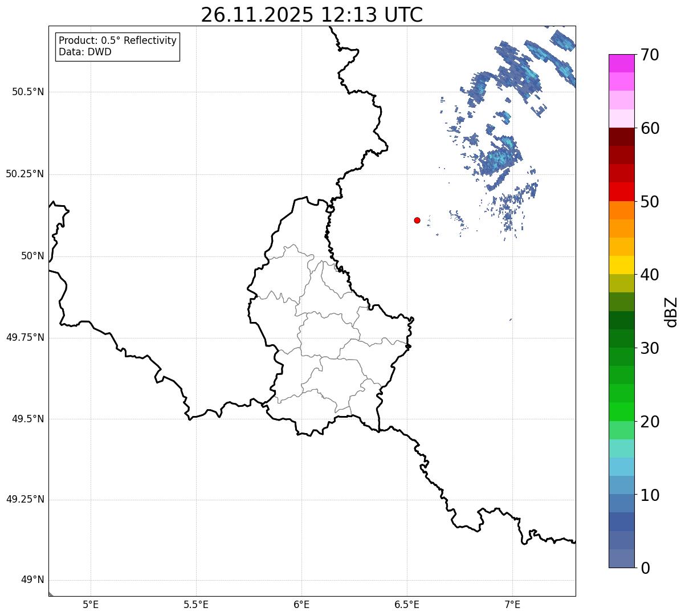This screenshot has width=685, height=616.
Task: Click the 49.25°N latitude label
Action: tap(25, 499)
